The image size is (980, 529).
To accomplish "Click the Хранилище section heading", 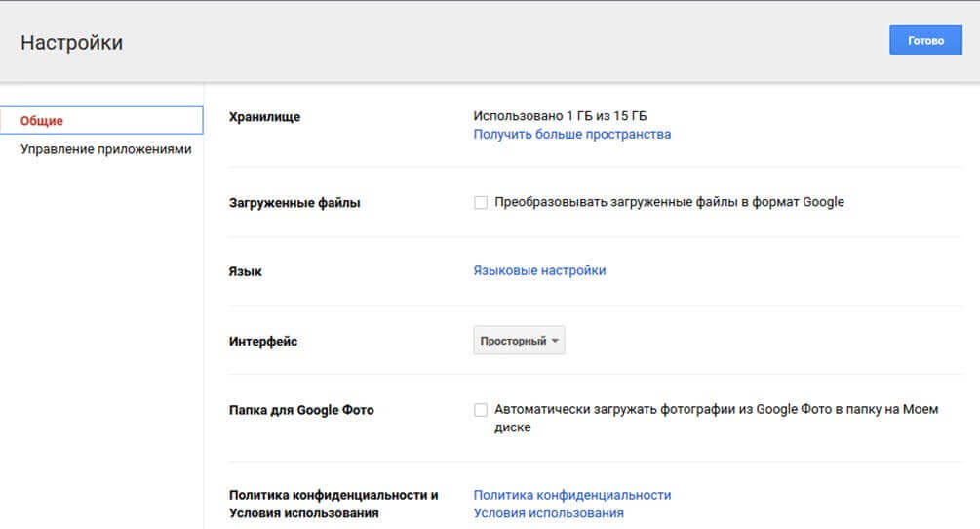I will [264, 117].
